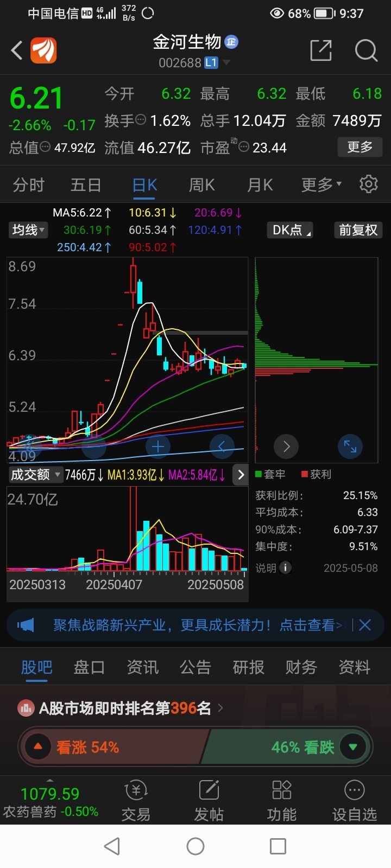Tap the MA5:6.22 value label
The height and width of the screenshot is (868, 391).
coord(82,213)
